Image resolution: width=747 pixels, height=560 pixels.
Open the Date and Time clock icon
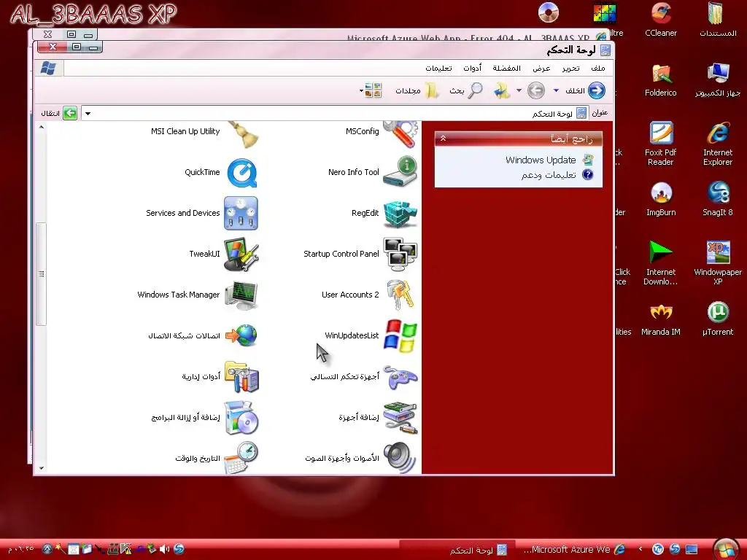pyautogui.click(x=241, y=458)
